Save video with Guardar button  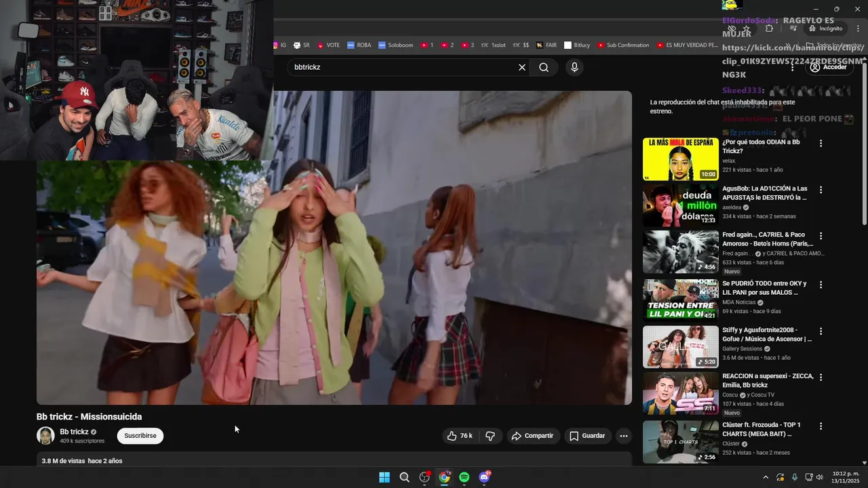click(x=587, y=436)
